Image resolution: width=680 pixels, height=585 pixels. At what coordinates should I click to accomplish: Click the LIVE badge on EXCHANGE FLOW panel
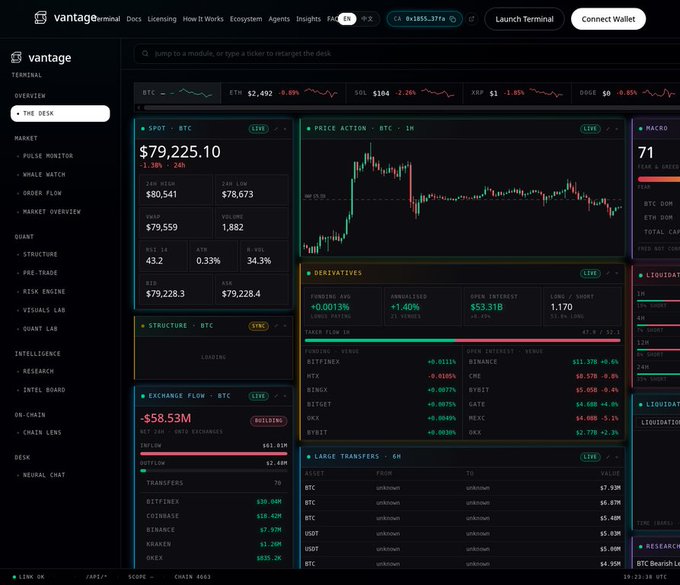258,396
